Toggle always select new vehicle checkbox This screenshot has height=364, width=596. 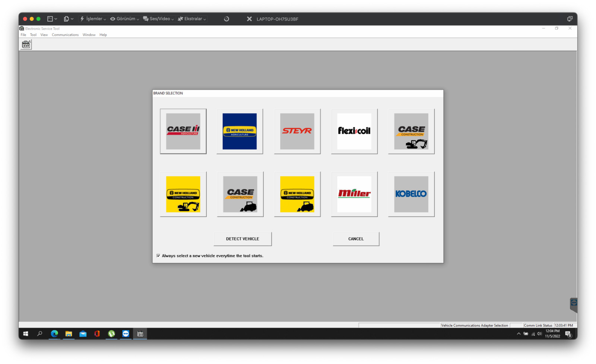click(158, 256)
